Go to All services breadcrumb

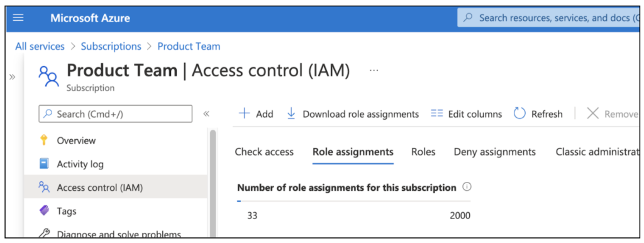coord(40,47)
